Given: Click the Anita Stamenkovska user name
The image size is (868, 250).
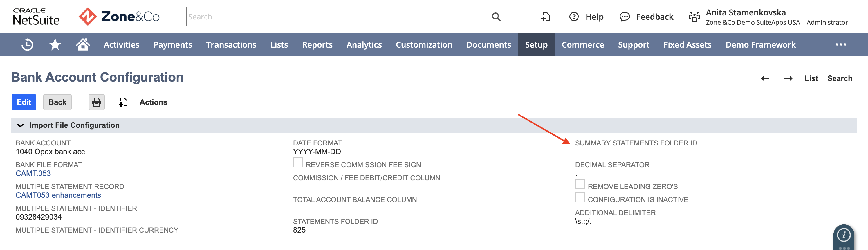Looking at the screenshot, I should (746, 12).
